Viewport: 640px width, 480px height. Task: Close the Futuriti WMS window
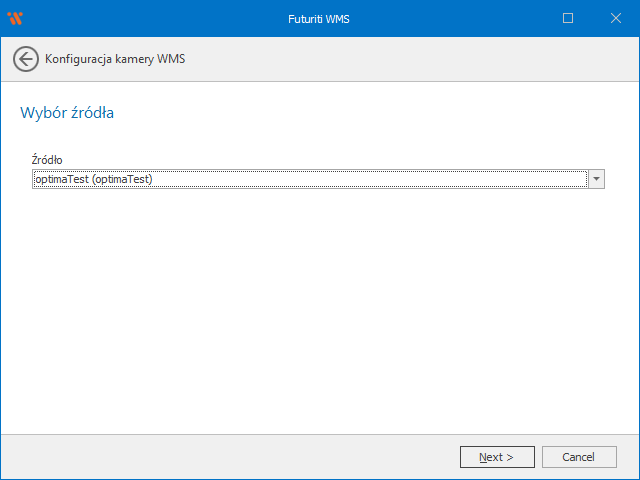[x=615, y=18]
